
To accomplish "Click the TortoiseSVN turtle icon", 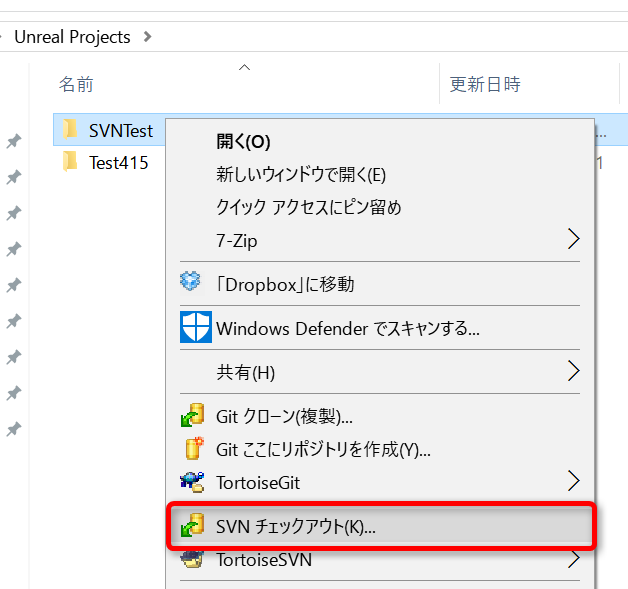I will point(192,559).
